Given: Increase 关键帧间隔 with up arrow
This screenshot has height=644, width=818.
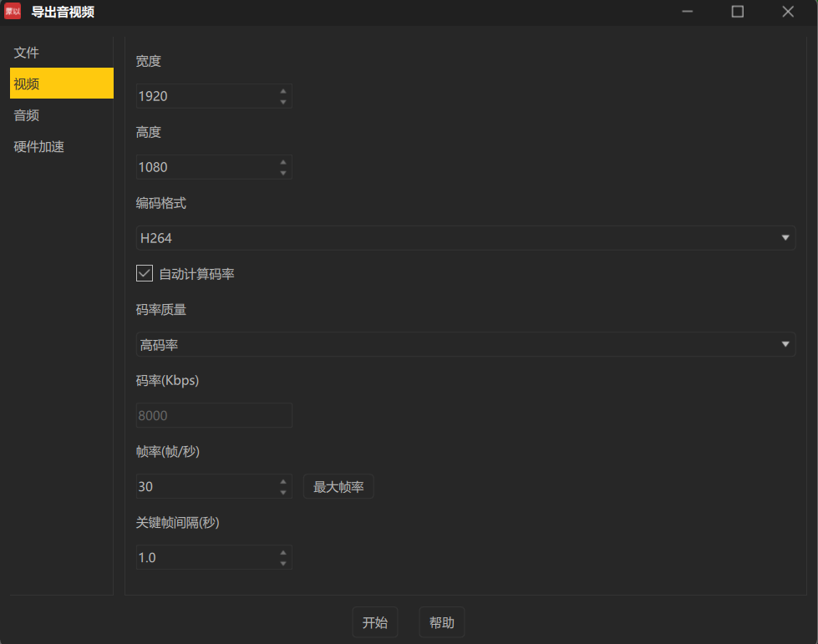Looking at the screenshot, I should pyautogui.click(x=283, y=552).
